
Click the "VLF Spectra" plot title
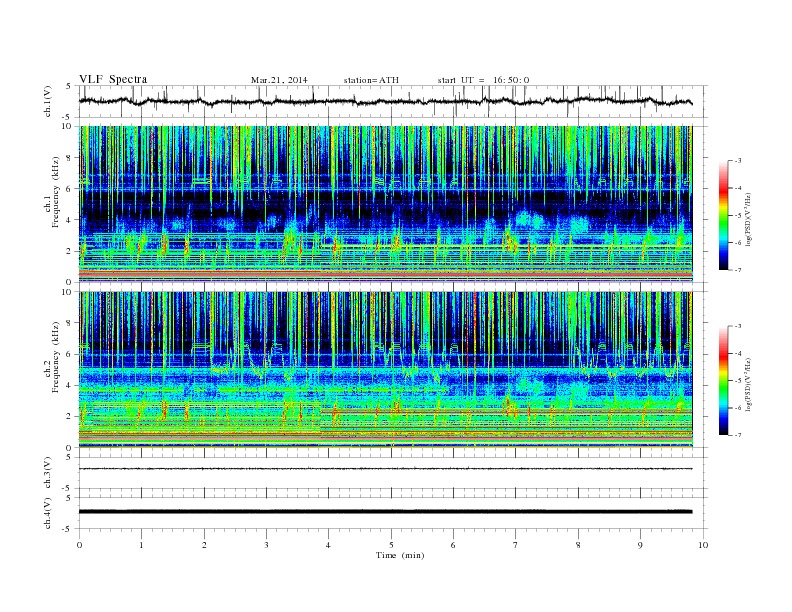click(x=113, y=79)
